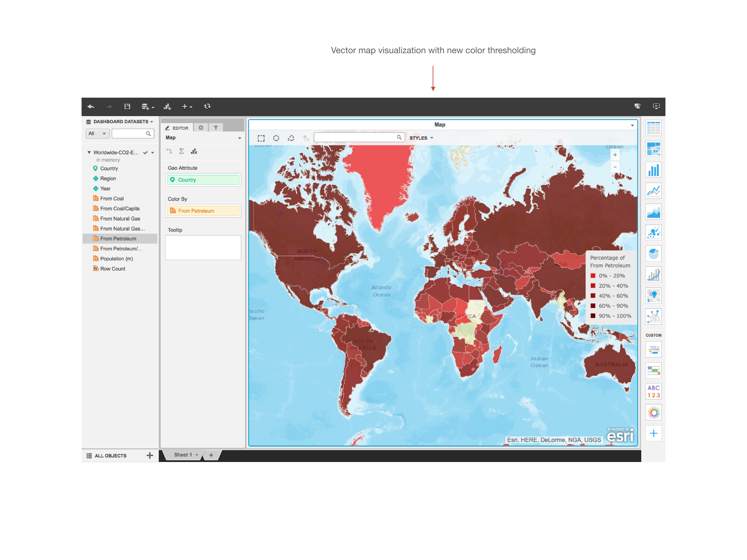
Task: Select the Bubble Chart visualization icon
Action: pyautogui.click(x=654, y=233)
